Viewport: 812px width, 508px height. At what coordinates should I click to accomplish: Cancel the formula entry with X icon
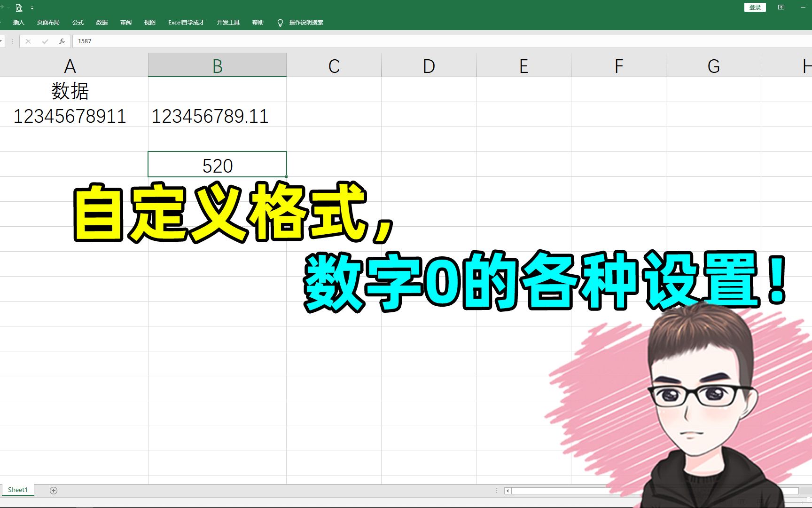(28, 41)
